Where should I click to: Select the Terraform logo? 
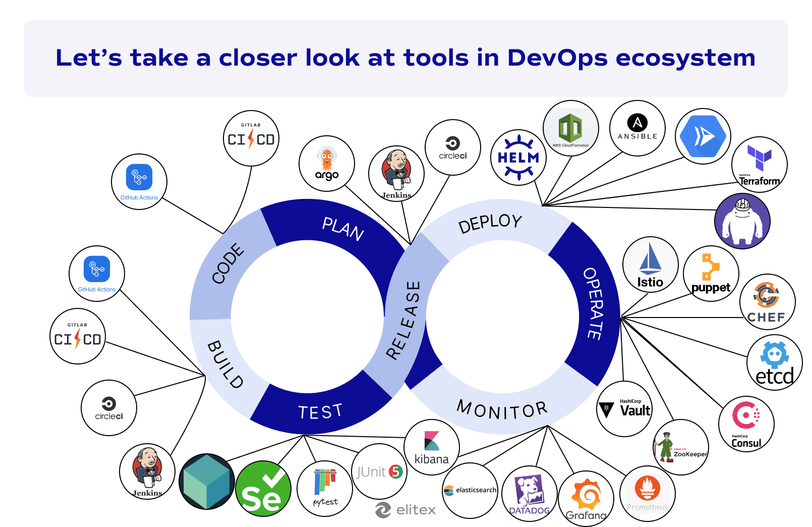pos(760,165)
